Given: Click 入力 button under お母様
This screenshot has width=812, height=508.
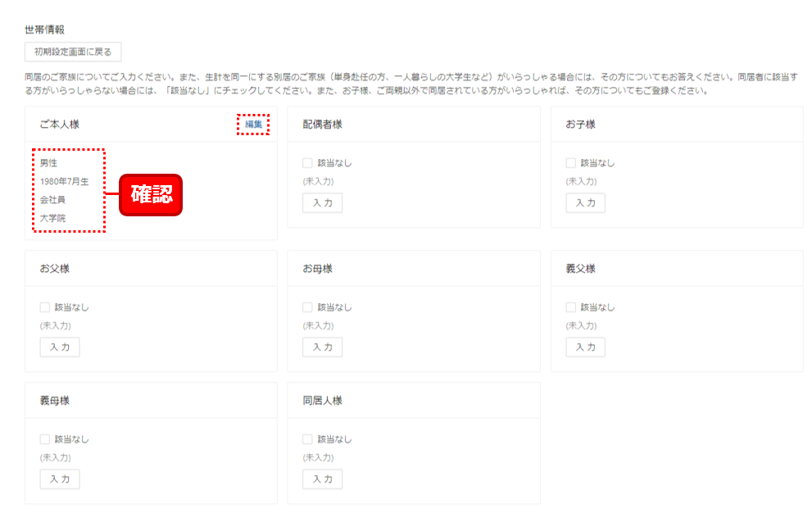Looking at the screenshot, I should pos(322,347).
